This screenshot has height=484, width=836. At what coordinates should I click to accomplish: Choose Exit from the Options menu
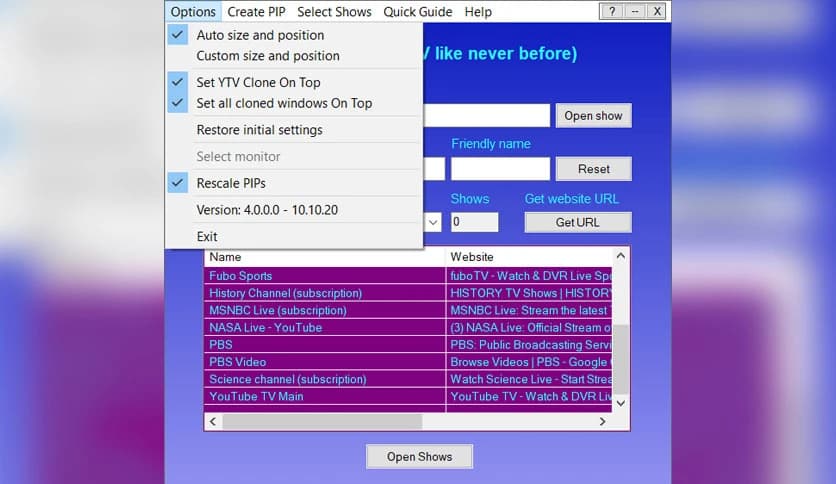click(294, 236)
